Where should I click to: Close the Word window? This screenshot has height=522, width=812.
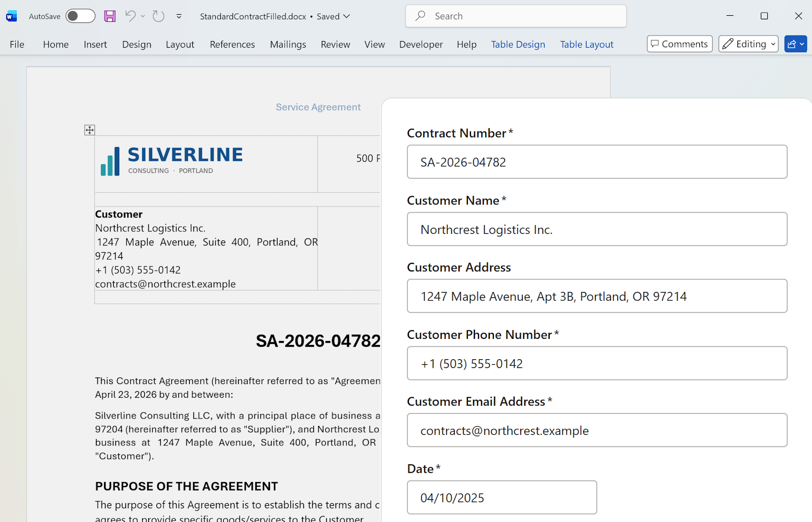798,16
